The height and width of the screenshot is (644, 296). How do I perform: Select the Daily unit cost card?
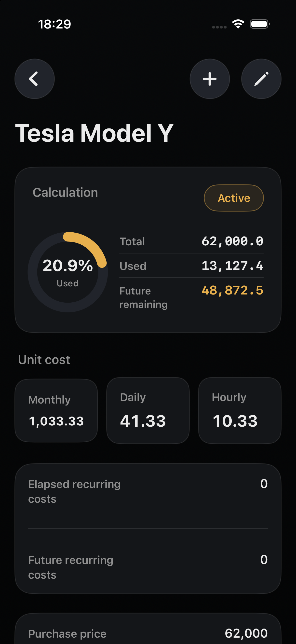pos(148,410)
